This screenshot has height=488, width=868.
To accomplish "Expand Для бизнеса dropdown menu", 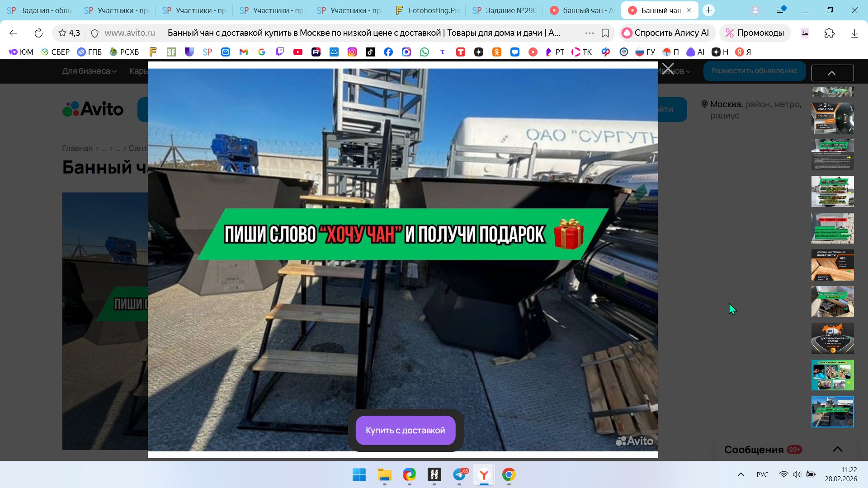I will click(x=89, y=71).
